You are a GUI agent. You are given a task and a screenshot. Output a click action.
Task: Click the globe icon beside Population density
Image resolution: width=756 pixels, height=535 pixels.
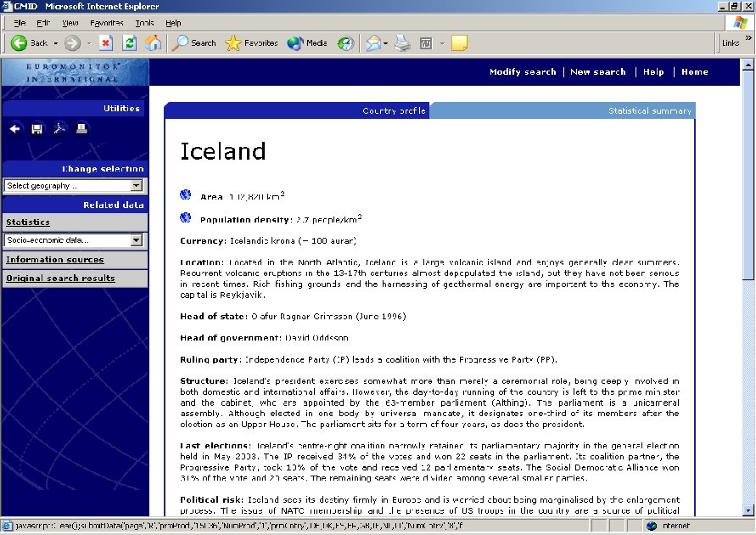point(185,217)
